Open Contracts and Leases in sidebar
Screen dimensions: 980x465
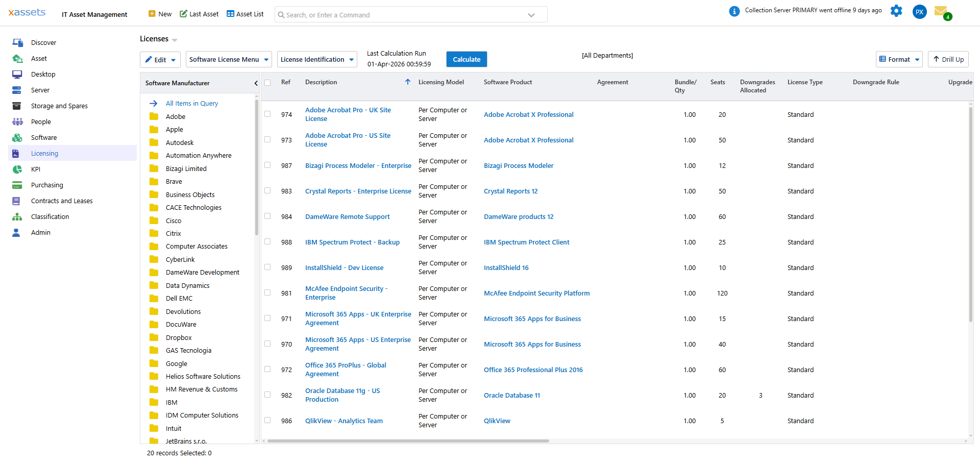[62, 201]
